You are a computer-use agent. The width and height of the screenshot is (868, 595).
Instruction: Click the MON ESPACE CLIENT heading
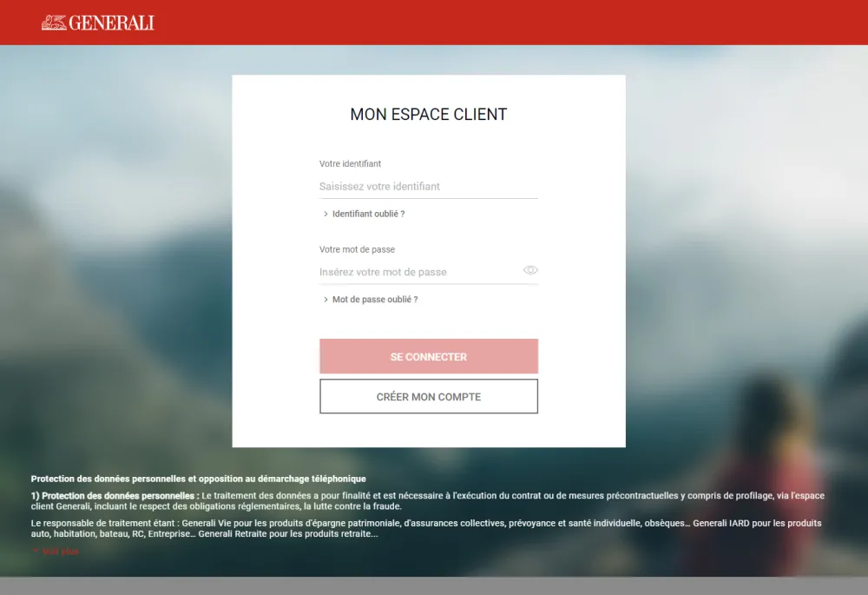[429, 114]
